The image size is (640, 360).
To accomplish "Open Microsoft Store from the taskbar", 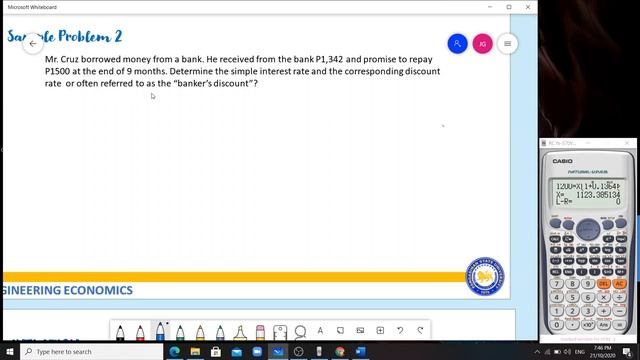I will tap(216, 351).
